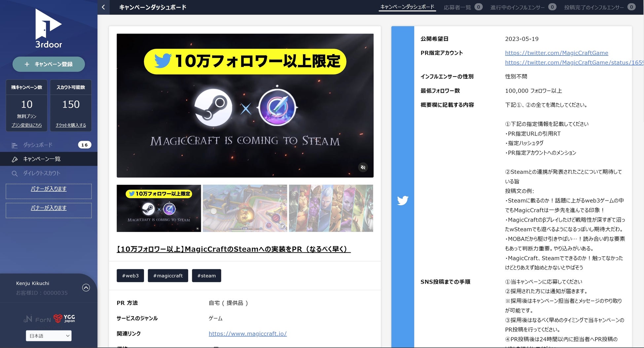Click the 0 badge on 応募者一覧

tap(479, 7)
